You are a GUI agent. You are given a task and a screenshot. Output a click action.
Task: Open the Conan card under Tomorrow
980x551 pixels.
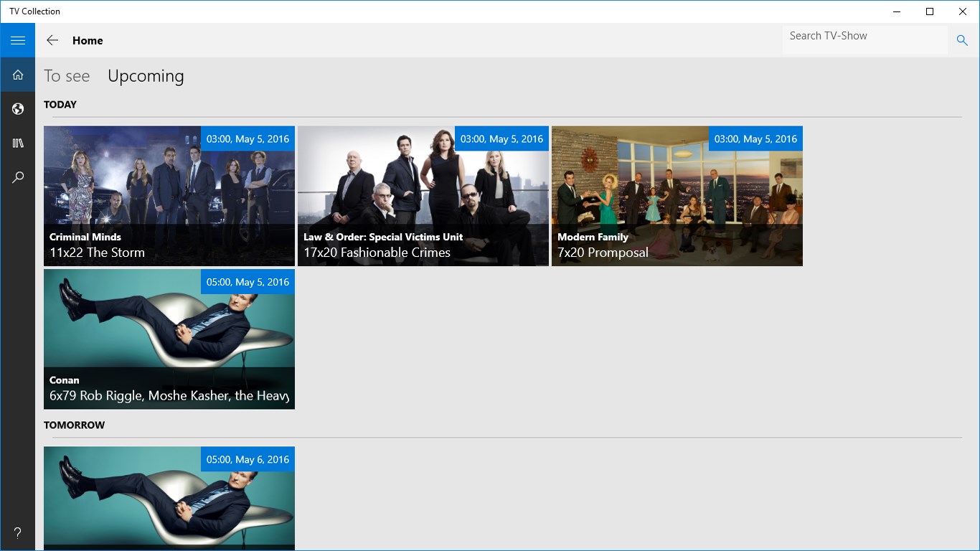pyautogui.click(x=169, y=499)
